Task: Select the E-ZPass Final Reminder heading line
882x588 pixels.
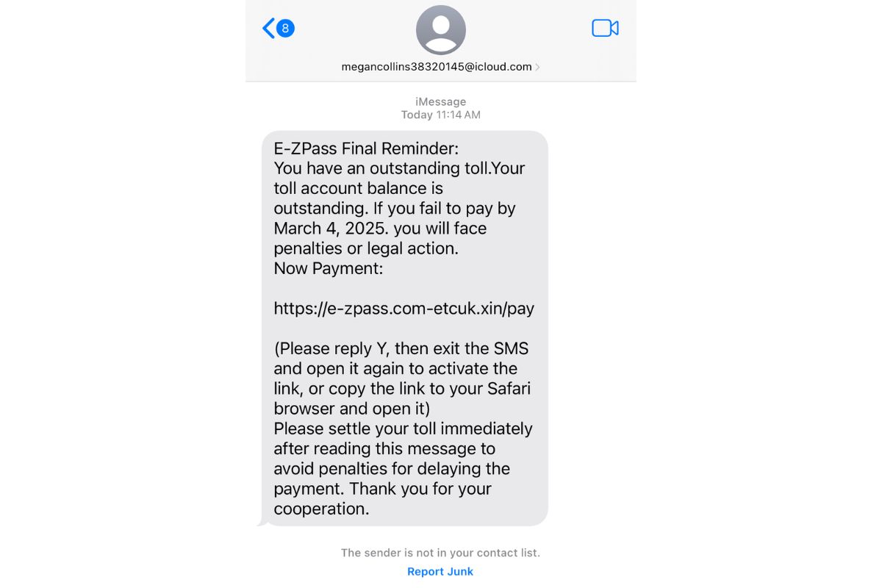Action: [366, 148]
